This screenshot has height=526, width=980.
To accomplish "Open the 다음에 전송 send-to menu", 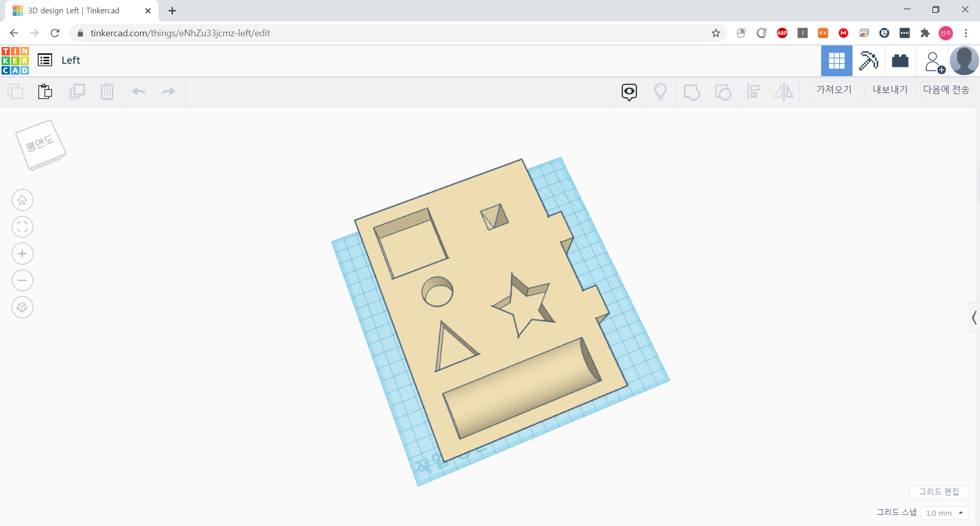I will coord(946,90).
